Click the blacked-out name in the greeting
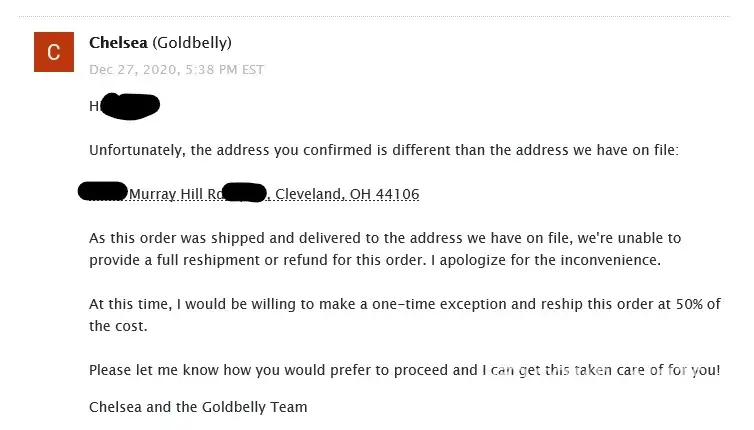The image size is (754, 430). tap(130, 105)
